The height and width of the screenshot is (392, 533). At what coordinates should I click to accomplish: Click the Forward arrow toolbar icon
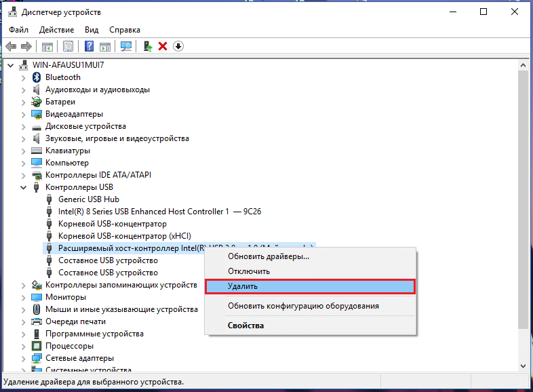coord(26,46)
